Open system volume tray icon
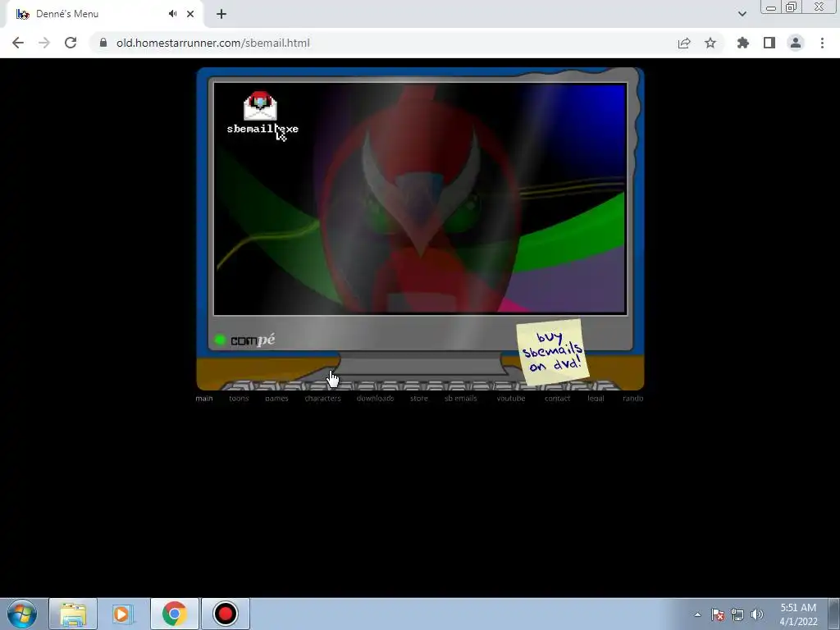The height and width of the screenshot is (630, 840). [757, 614]
